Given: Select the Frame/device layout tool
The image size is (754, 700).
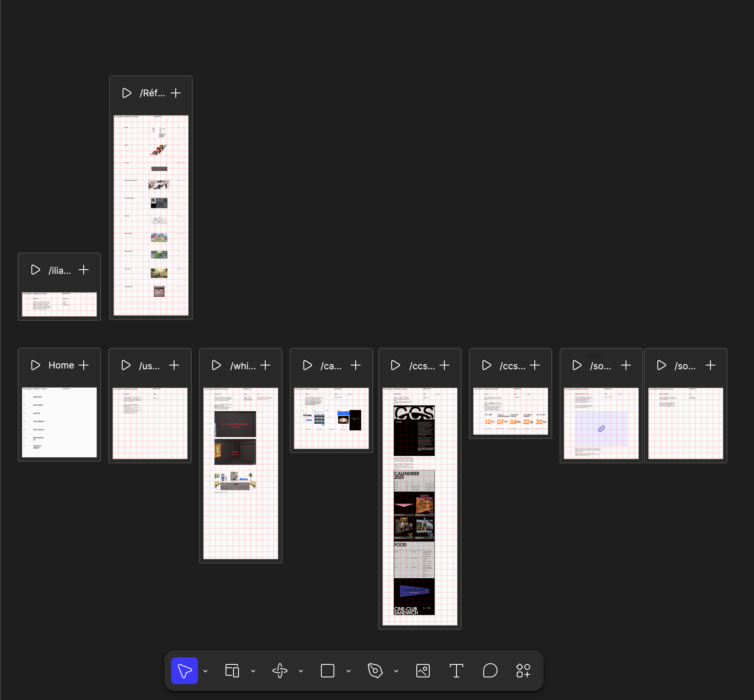Looking at the screenshot, I should coord(232,671).
